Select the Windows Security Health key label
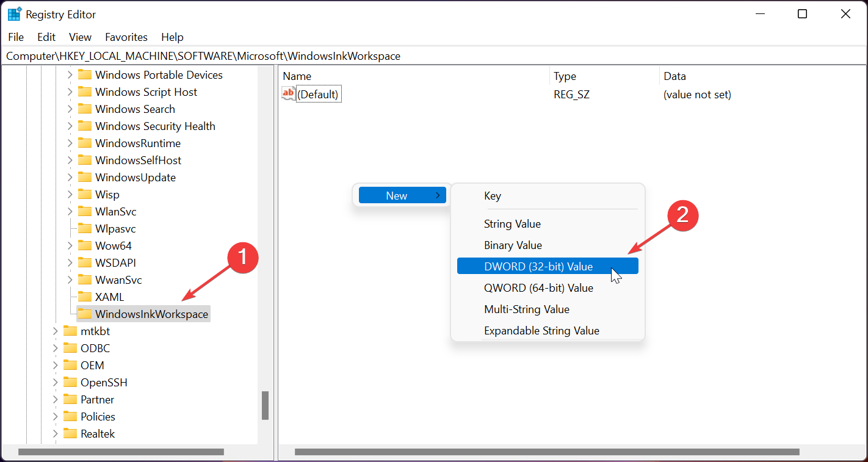Viewport: 868px width, 462px height. point(155,126)
